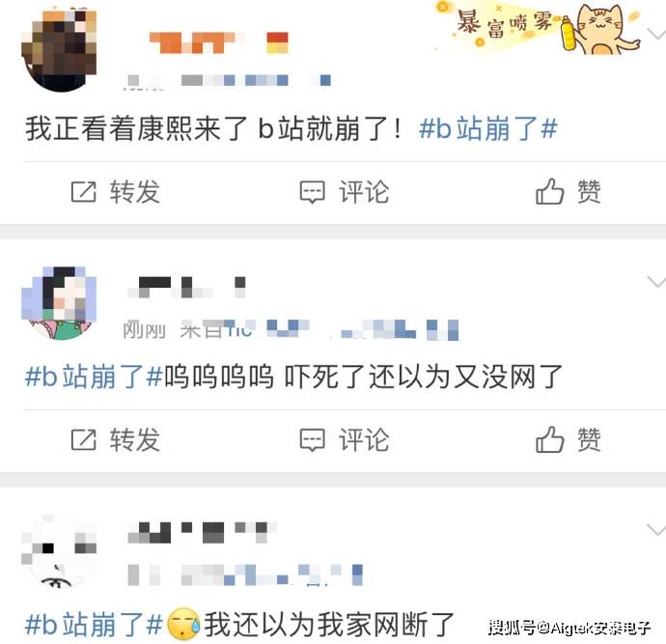The image size is (666, 644).
Task: Open the comment icon under the second post
Action: (x=312, y=440)
